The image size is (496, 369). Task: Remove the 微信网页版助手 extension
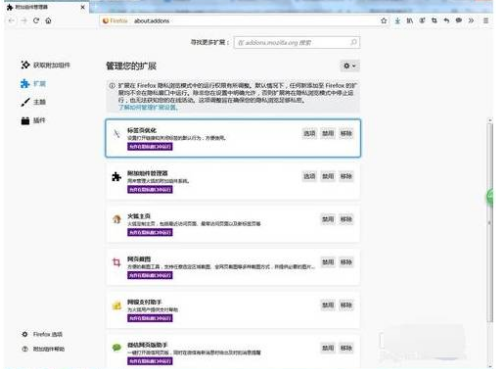[346, 348]
